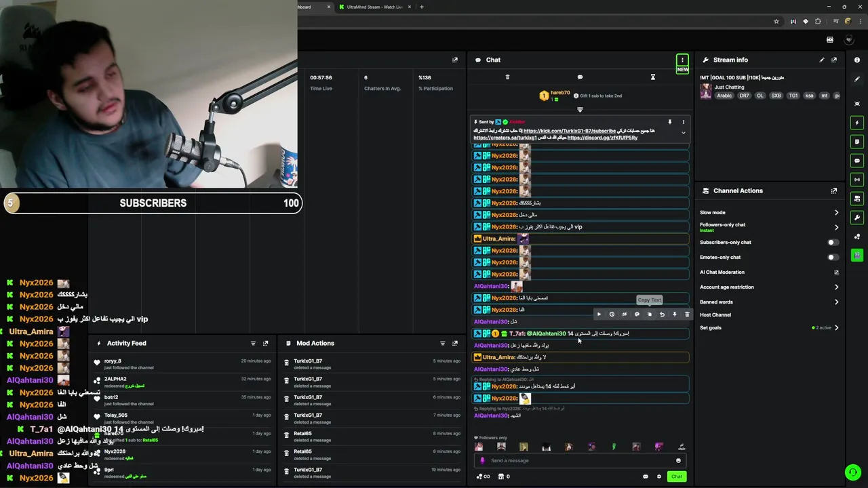This screenshot has width=868, height=488.
Task: Click clock timeout icon in message toolbar
Action: [612, 314]
